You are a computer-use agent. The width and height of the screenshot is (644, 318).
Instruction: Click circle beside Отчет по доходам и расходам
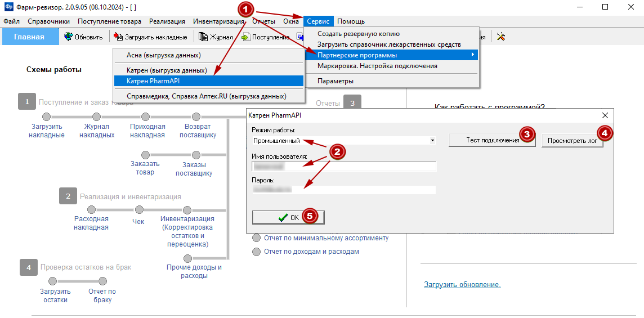[256, 252]
